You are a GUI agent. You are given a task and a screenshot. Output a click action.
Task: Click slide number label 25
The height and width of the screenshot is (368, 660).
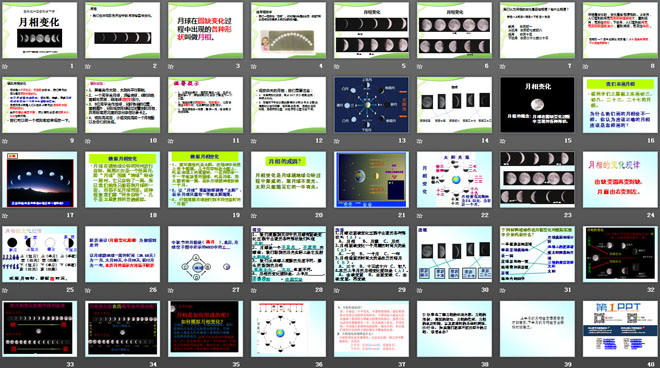(x=70, y=290)
